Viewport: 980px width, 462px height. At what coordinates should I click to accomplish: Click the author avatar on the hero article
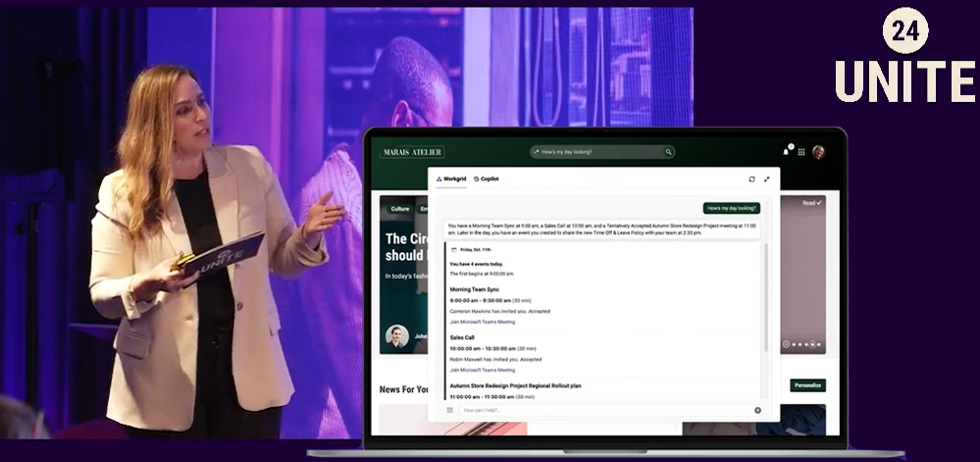(x=397, y=336)
